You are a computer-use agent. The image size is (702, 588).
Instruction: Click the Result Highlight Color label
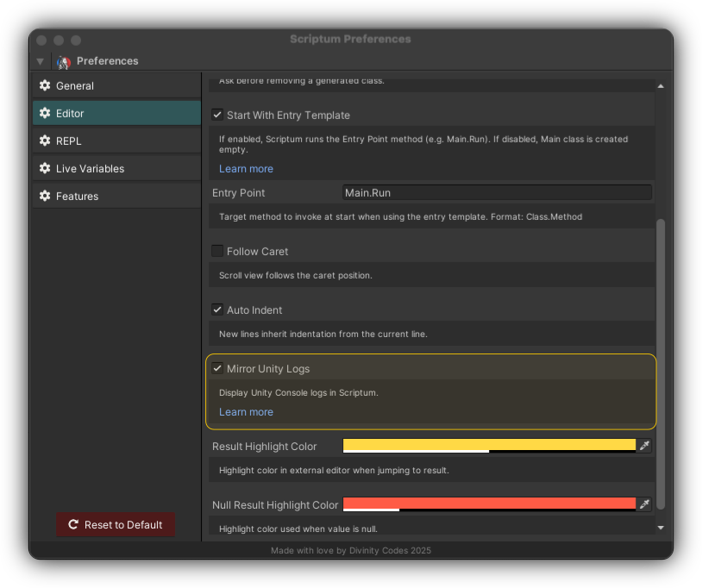tap(264, 446)
